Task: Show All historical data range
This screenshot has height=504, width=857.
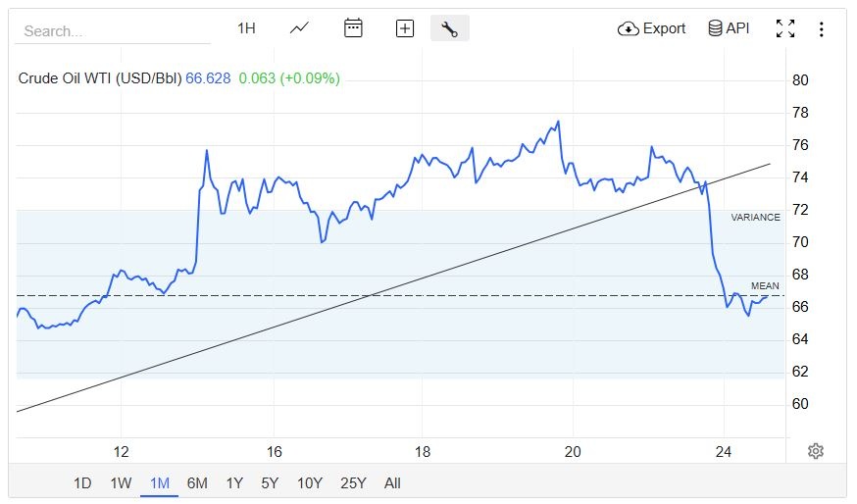Action: coord(392,482)
